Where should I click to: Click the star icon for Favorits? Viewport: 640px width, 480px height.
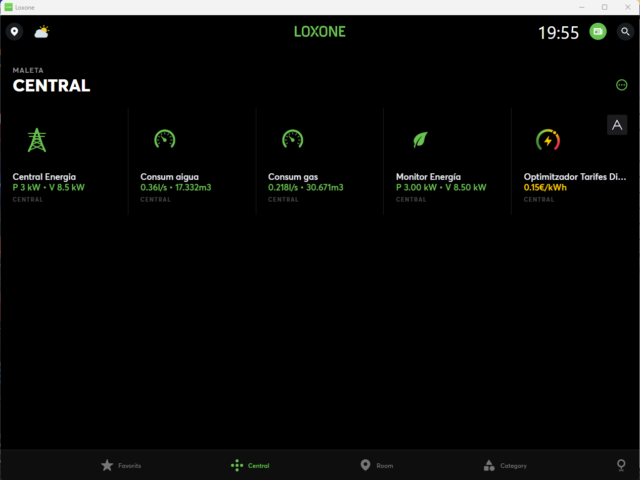click(107, 465)
